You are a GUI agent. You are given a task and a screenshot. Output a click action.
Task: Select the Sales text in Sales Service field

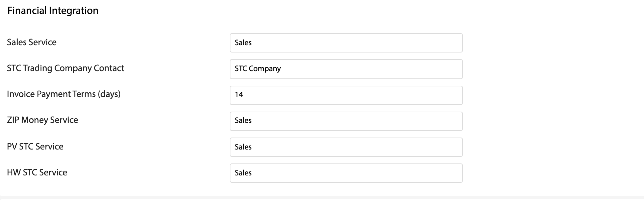[x=243, y=43]
